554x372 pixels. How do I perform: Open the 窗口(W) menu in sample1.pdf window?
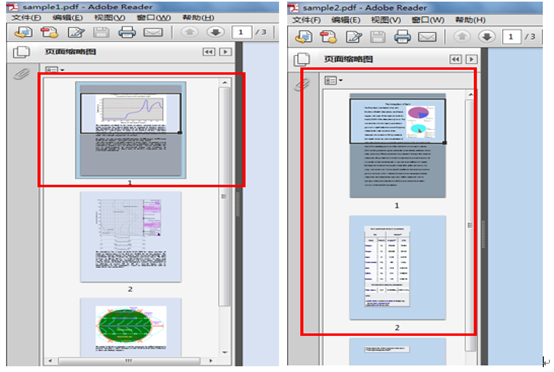coord(154,18)
